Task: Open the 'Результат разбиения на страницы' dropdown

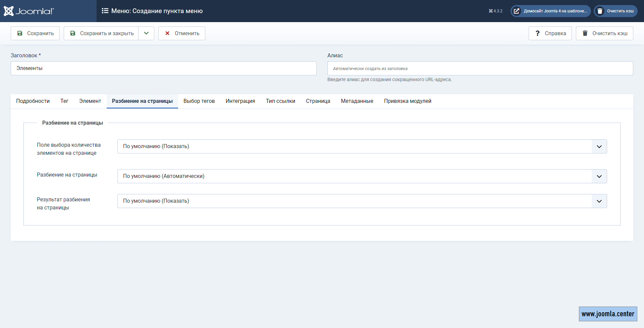Action: pos(362,201)
